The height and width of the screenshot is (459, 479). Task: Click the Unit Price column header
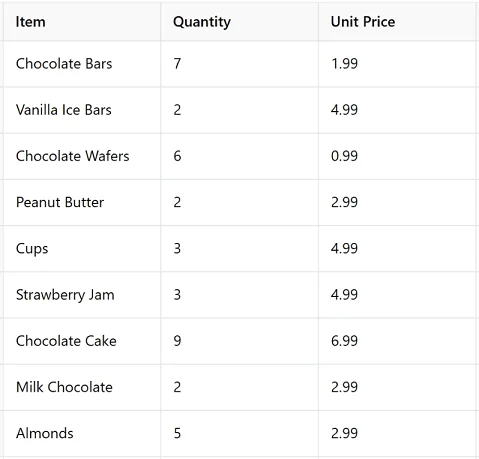397,22
